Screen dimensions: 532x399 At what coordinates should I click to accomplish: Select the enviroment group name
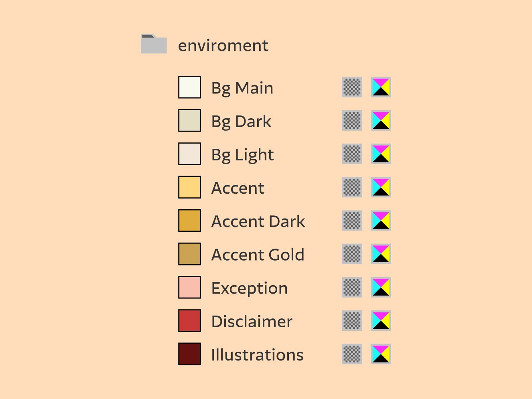223,45
